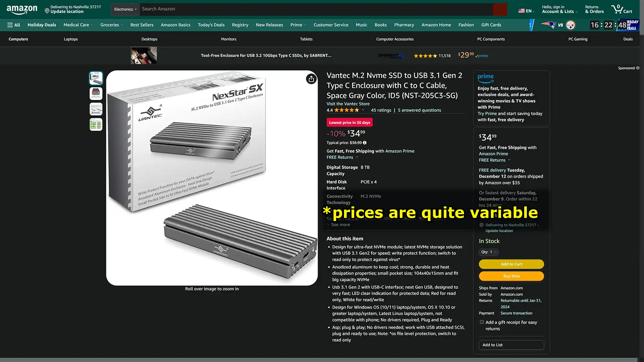Image resolution: width=644 pixels, height=362 pixels.
Task: Click the red search submit button
Action: 500,9
